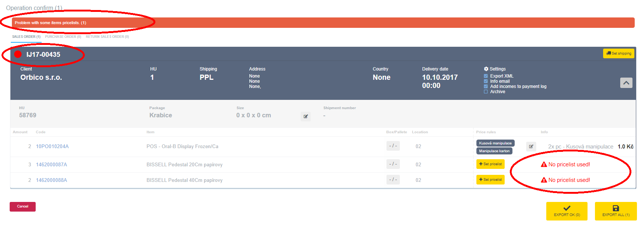
Task: Set pricelist for BISSELL Pedestal 20Cm
Action: [x=490, y=164]
